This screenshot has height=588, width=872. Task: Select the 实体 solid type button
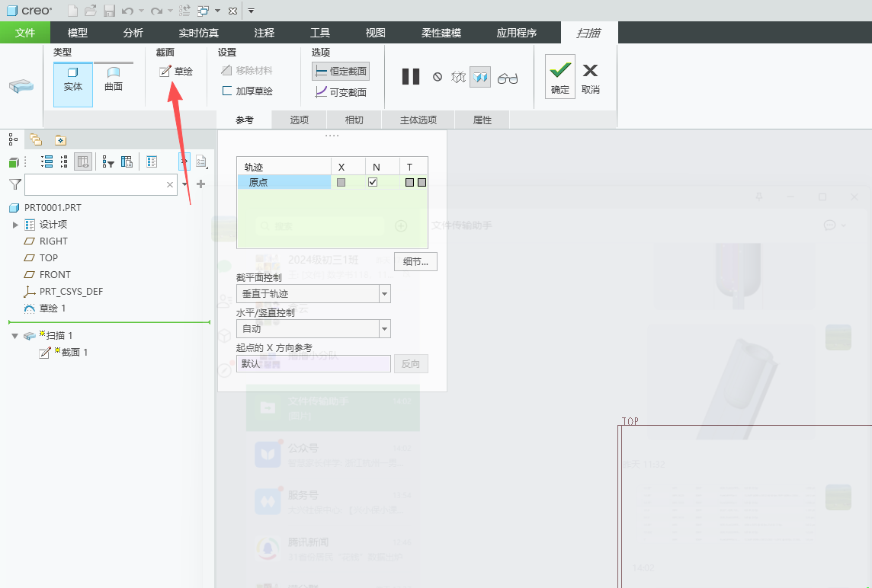(x=73, y=85)
